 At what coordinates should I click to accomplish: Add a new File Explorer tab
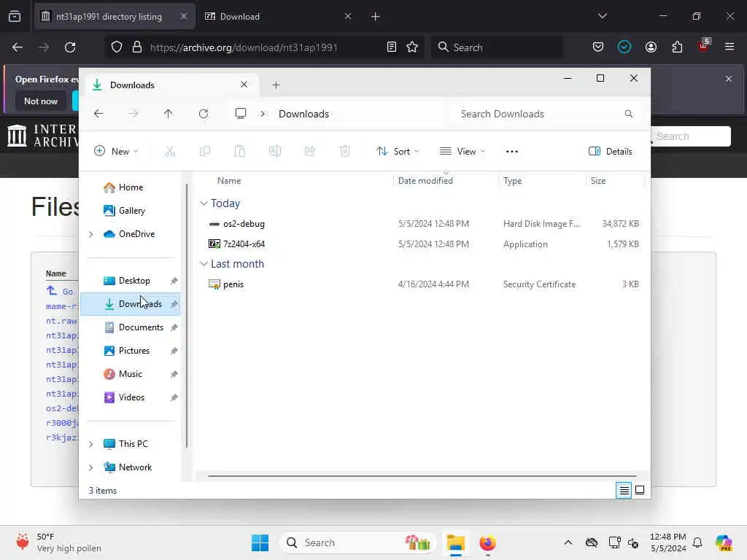(276, 85)
